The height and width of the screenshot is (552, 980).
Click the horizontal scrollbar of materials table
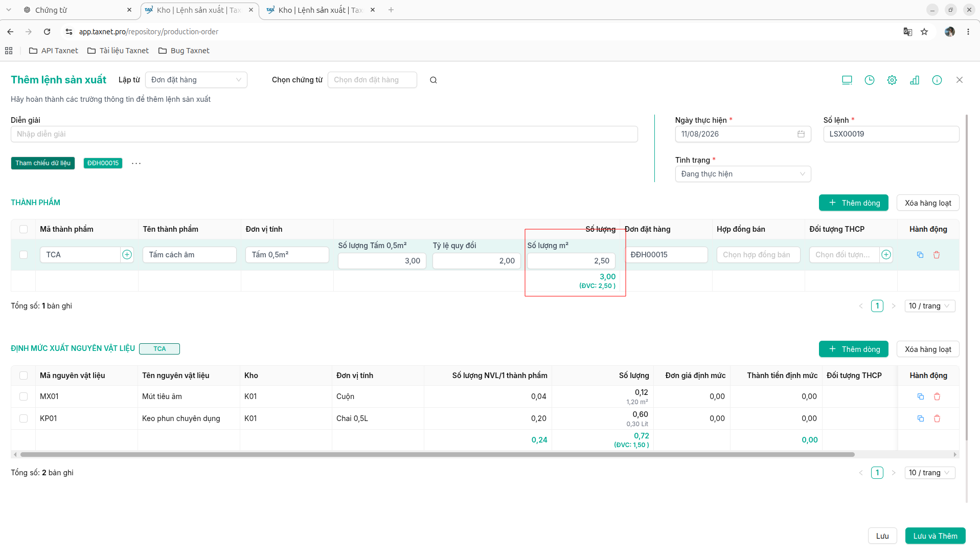pos(437,454)
